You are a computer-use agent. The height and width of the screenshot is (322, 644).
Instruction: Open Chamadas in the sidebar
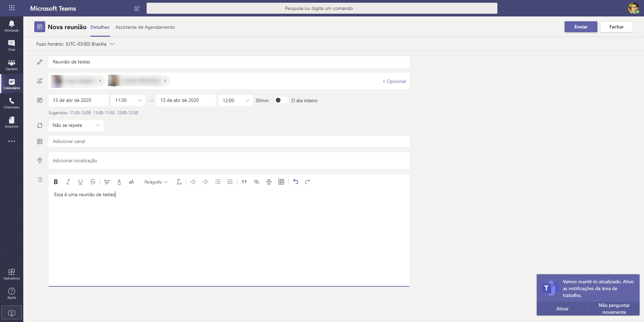12,103
